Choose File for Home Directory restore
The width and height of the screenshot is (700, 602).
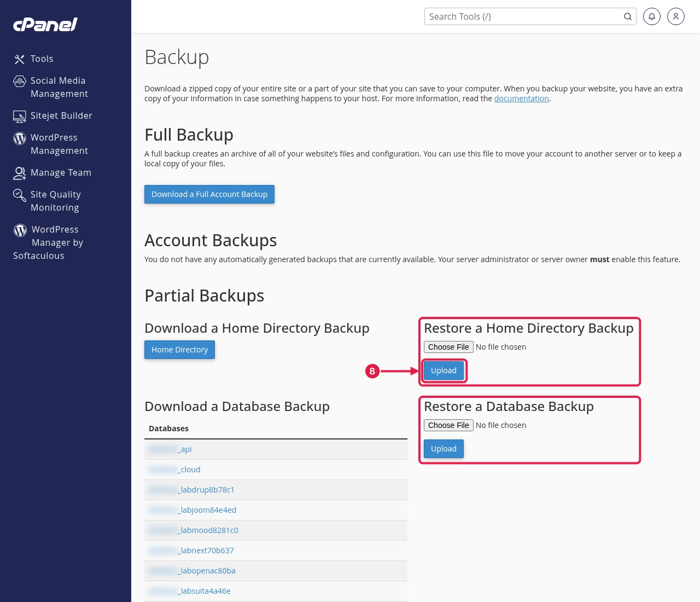[448, 347]
